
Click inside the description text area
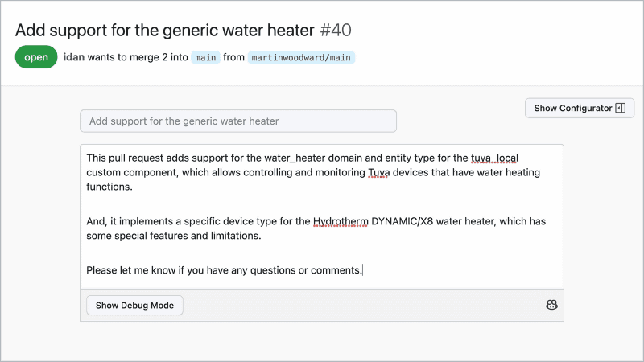[322, 245]
